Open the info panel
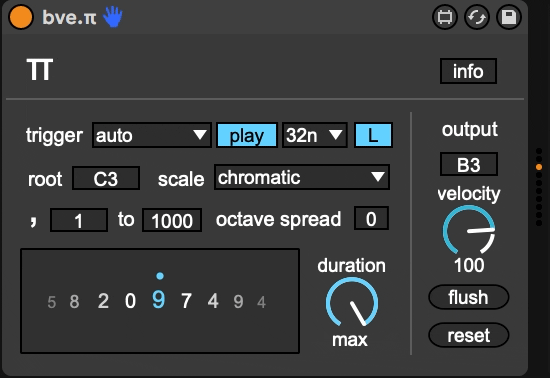This screenshot has height=378, width=550. pyautogui.click(x=468, y=71)
